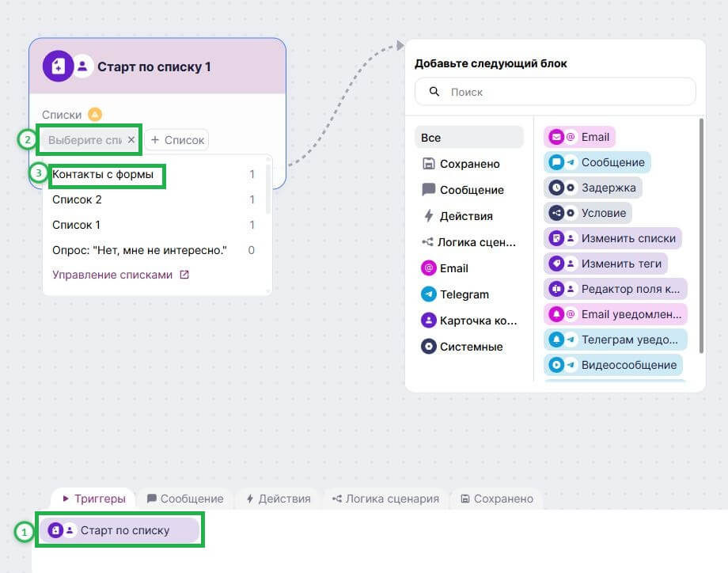
Task: Click the + Список button
Action: 177,140
